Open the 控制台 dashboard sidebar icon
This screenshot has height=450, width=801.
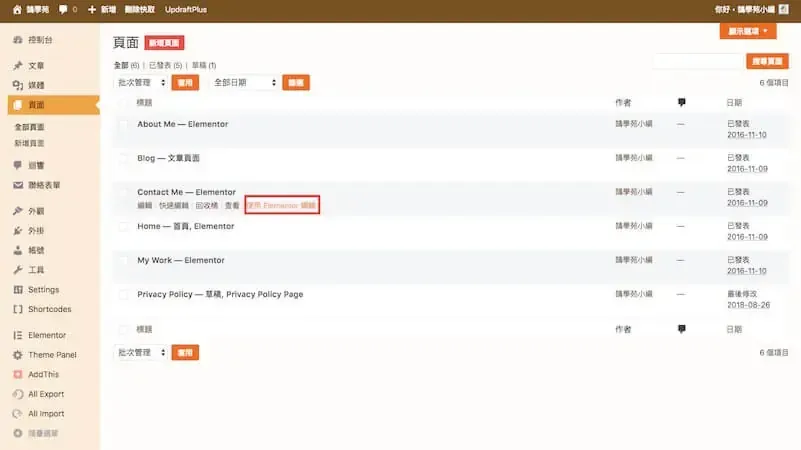(x=18, y=40)
